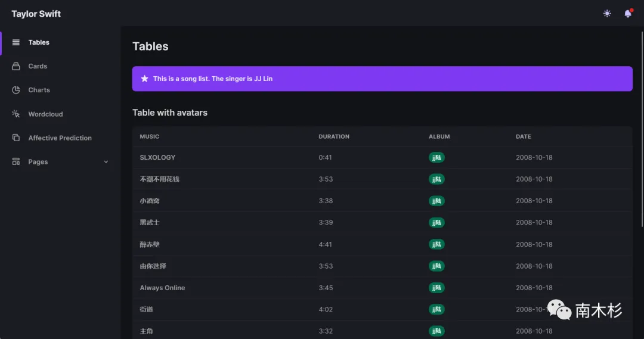Image resolution: width=644 pixels, height=339 pixels.
Task: Click the Pages layout icon
Action: pyautogui.click(x=16, y=161)
